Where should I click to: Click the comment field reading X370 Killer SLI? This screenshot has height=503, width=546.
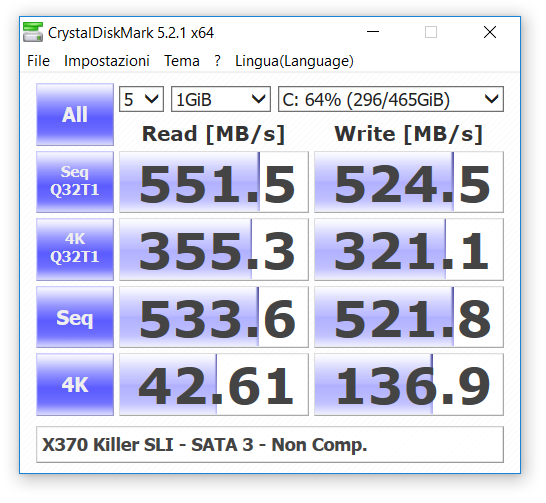(x=270, y=445)
